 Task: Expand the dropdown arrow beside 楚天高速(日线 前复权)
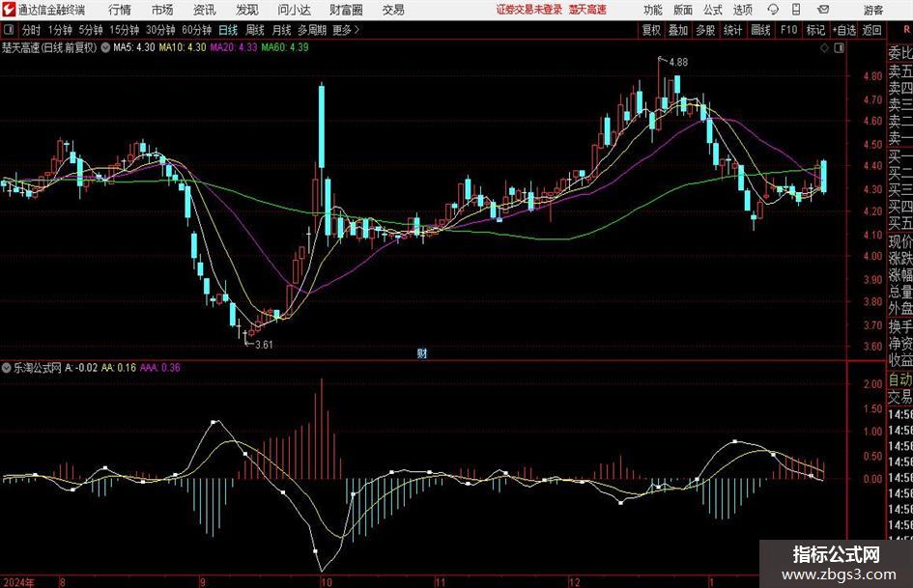(105, 47)
